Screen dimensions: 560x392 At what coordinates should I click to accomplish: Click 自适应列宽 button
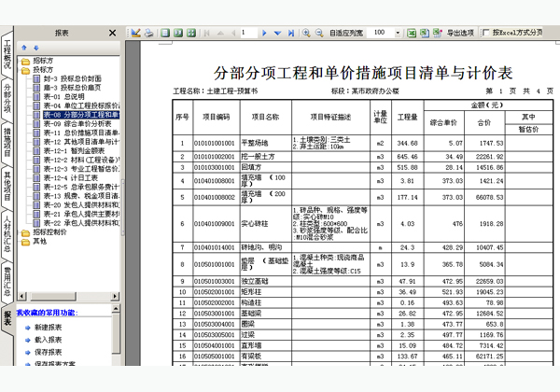[x=346, y=33]
